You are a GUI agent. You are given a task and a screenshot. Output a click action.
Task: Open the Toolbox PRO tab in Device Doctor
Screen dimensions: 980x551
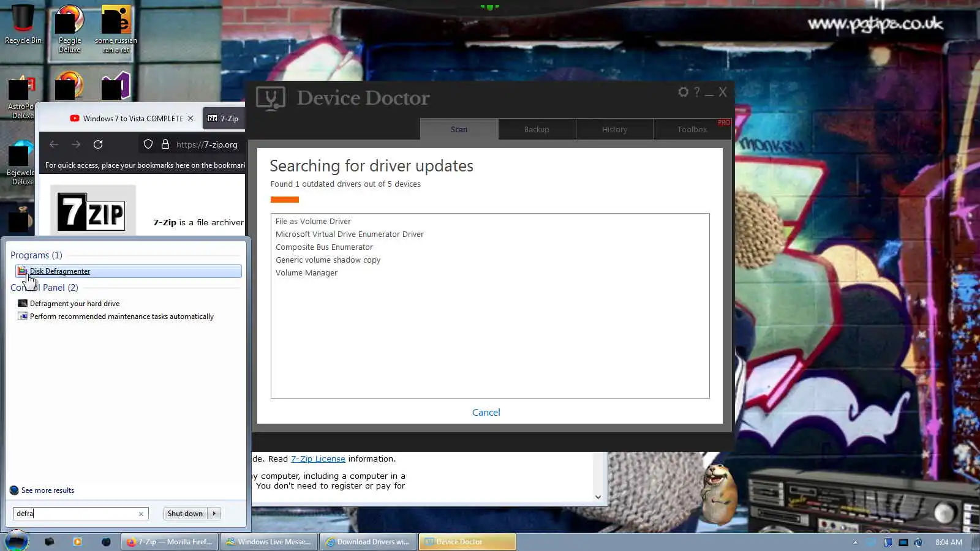pos(692,129)
